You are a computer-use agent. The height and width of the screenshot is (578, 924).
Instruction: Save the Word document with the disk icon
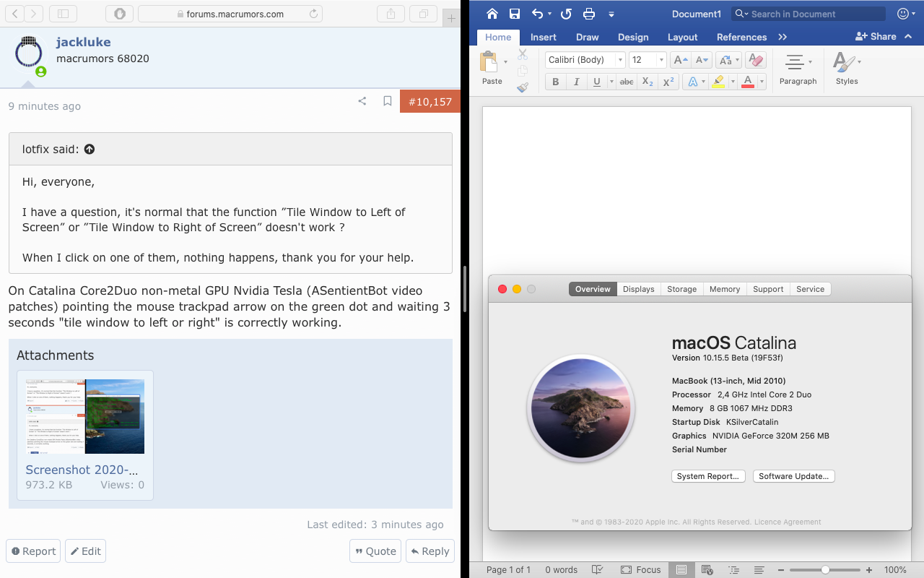tap(515, 14)
